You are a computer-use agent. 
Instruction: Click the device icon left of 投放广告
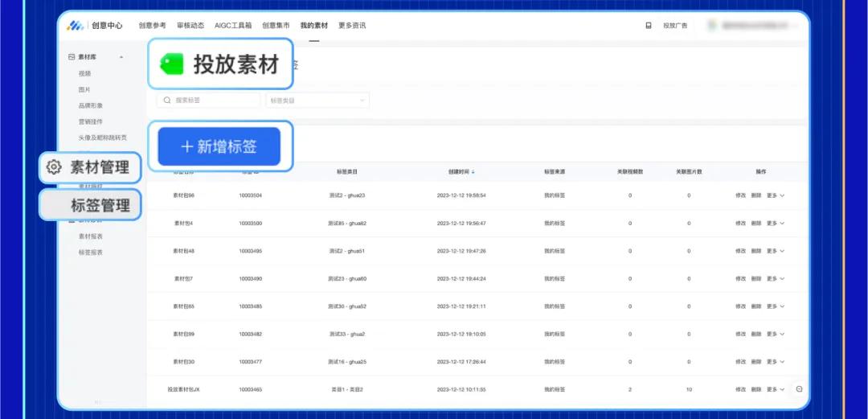click(x=649, y=26)
